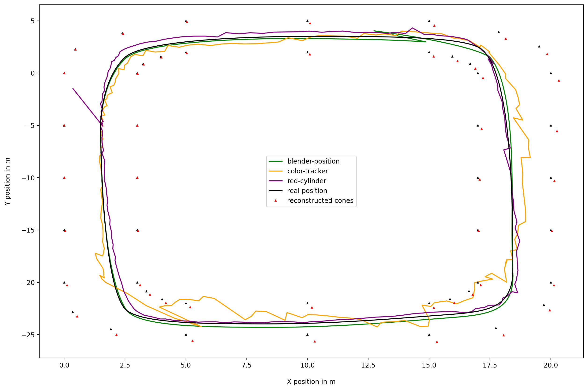
Task: Click the black line swatch in legend
Action: click(x=276, y=191)
